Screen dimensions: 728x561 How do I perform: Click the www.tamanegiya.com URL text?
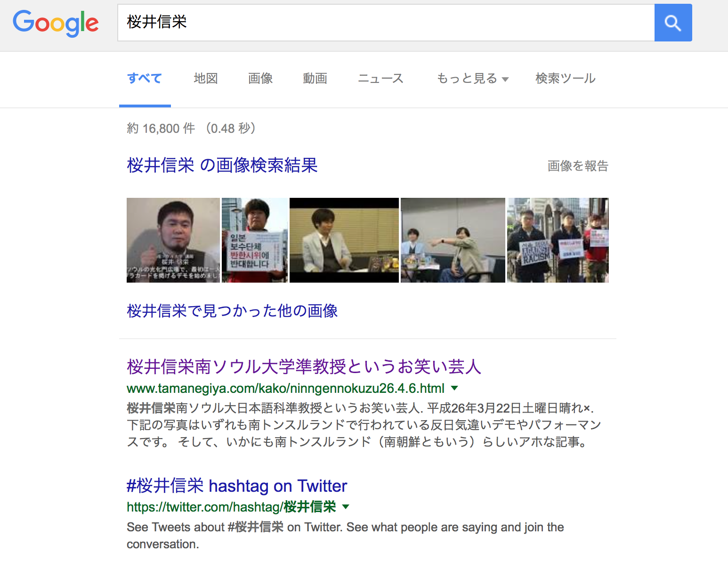285,389
